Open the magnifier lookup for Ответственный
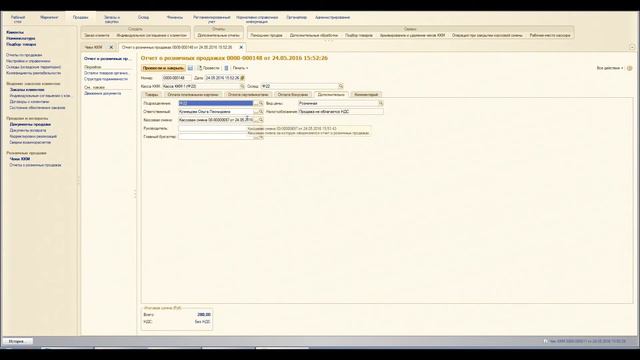 pyautogui.click(x=261, y=111)
